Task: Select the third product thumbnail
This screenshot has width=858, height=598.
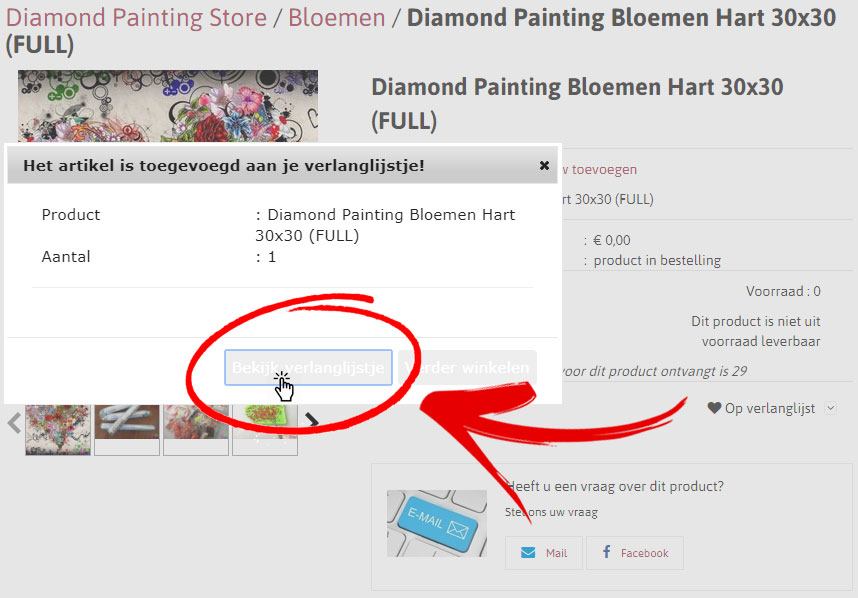Action: point(196,430)
